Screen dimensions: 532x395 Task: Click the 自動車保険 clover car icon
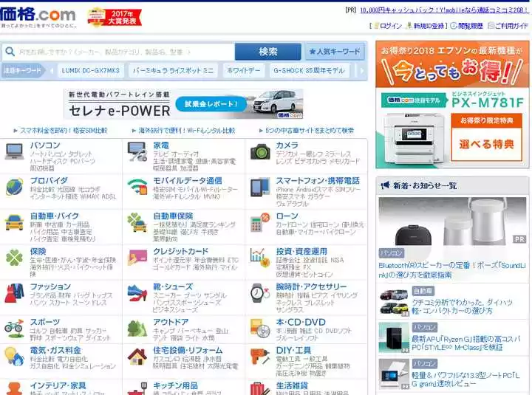(137, 222)
